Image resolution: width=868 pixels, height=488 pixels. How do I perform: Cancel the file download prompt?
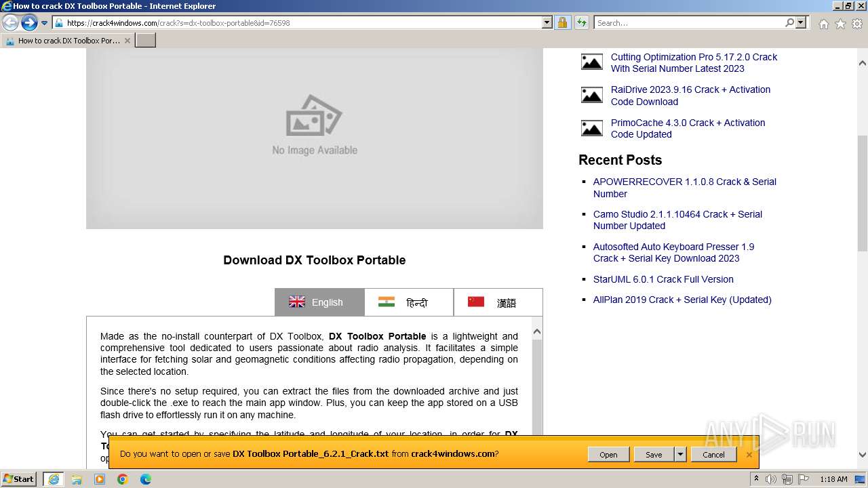click(x=713, y=455)
